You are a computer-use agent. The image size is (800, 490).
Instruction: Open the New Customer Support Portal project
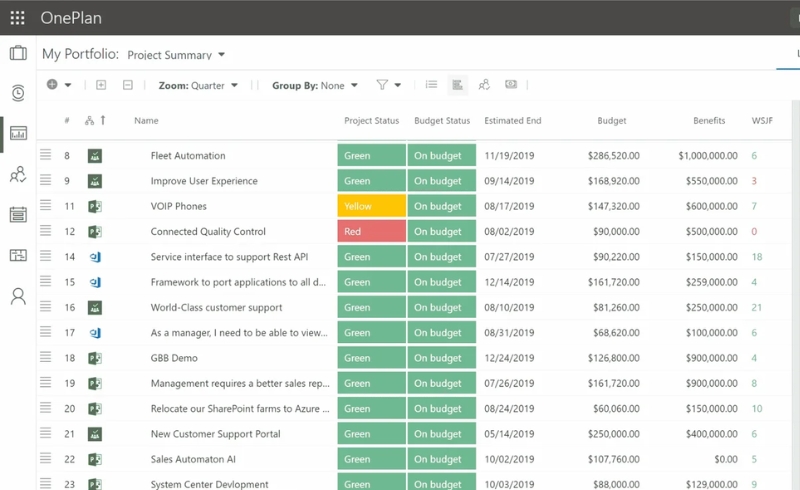pos(215,434)
